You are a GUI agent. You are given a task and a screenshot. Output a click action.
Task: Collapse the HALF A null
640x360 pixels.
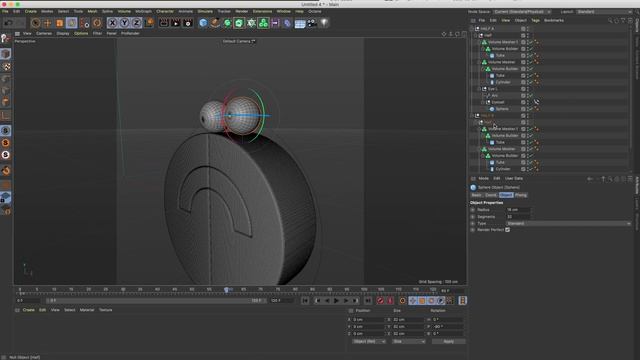tap(471, 29)
